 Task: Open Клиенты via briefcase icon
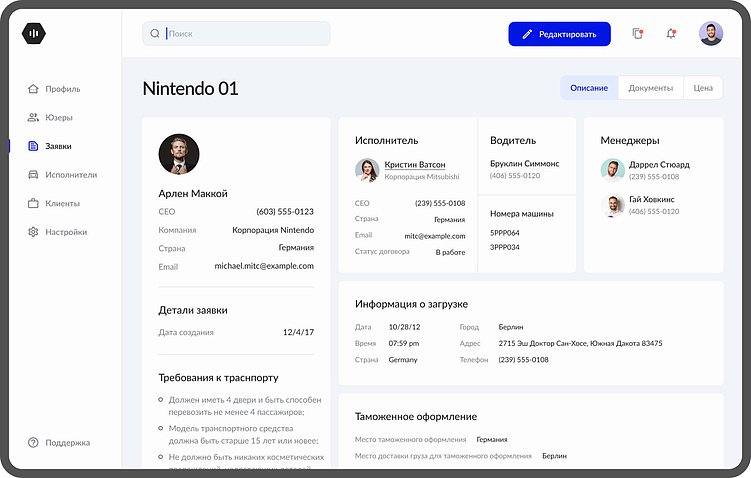pyautogui.click(x=33, y=204)
